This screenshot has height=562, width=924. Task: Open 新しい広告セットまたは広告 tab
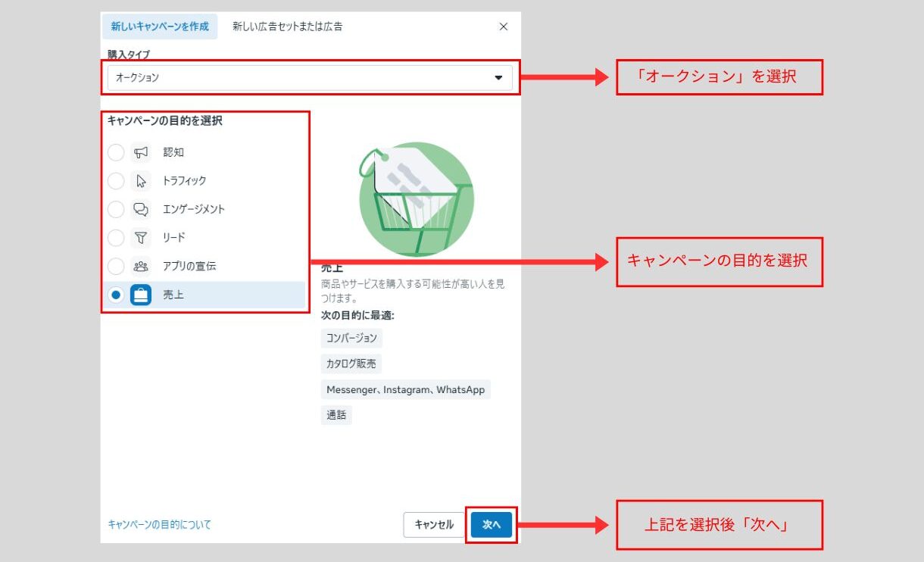(x=287, y=27)
